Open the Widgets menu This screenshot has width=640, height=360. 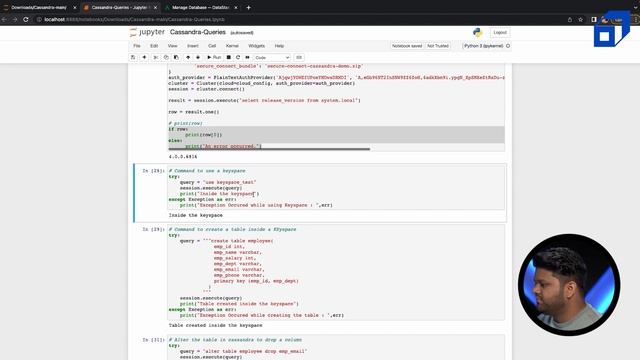[256, 46]
